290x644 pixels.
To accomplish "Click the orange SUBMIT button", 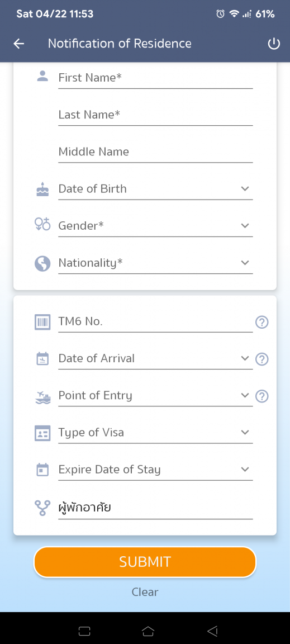I will [x=145, y=562].
